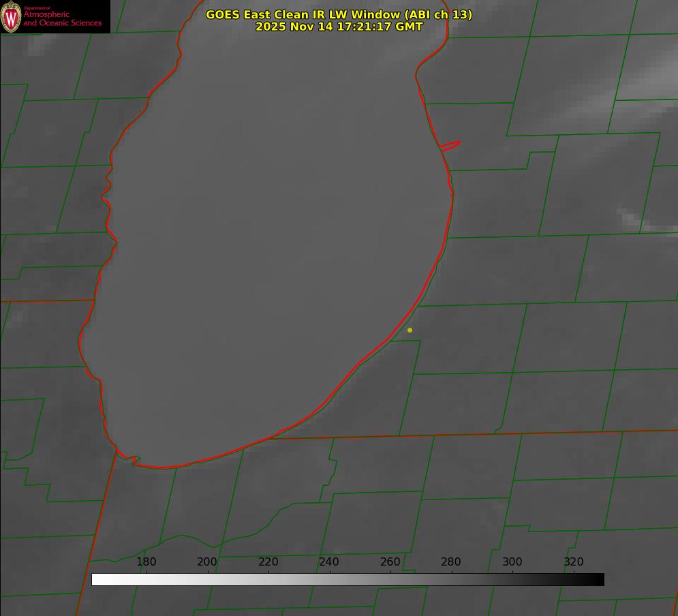
Task: Click the UW crest logo
Action: (x=12, y=16)
